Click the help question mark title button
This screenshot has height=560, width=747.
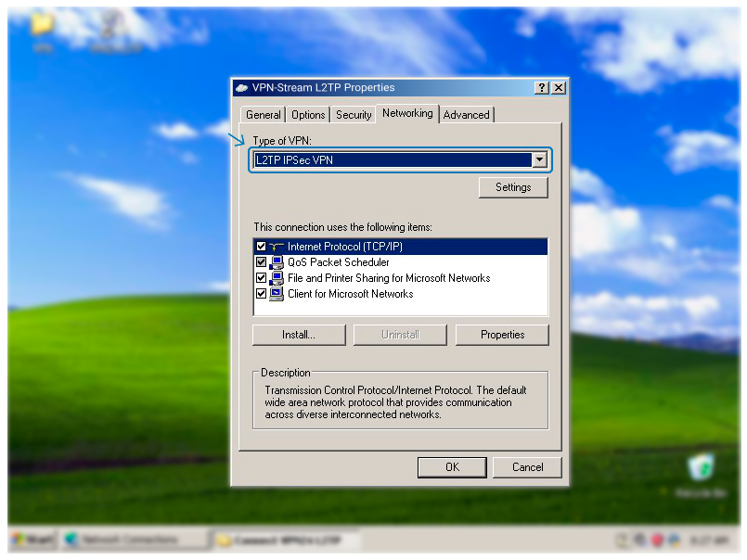542,88
